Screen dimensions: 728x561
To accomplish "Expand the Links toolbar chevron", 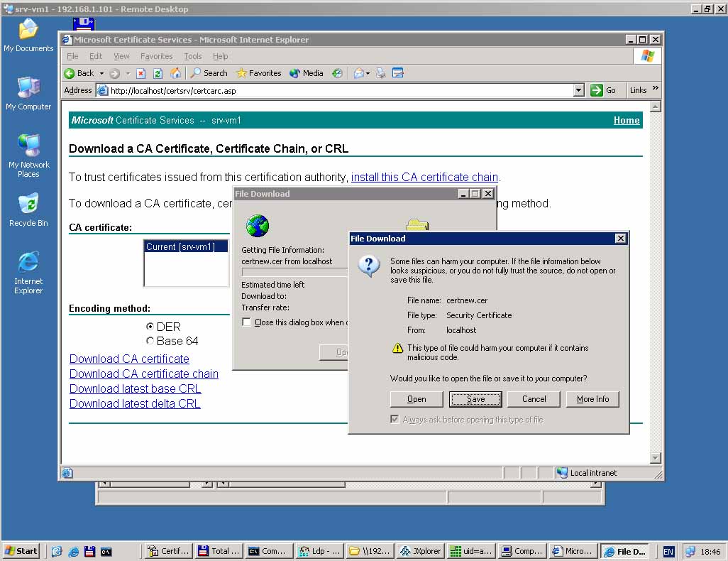I will coord(655,88).
